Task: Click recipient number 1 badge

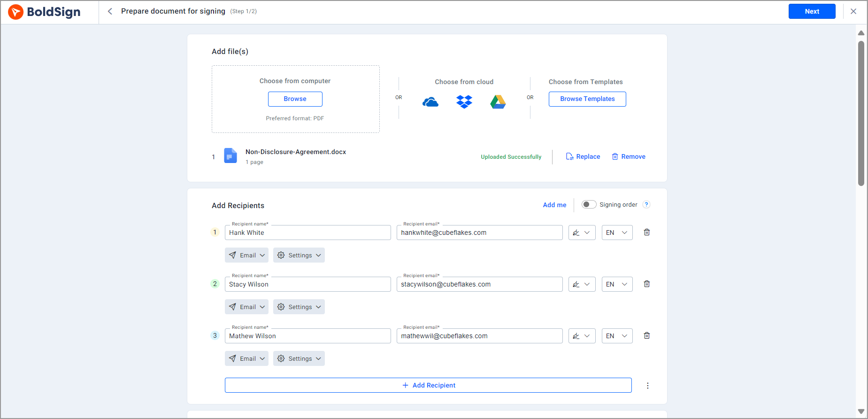Action: (215, 232)
